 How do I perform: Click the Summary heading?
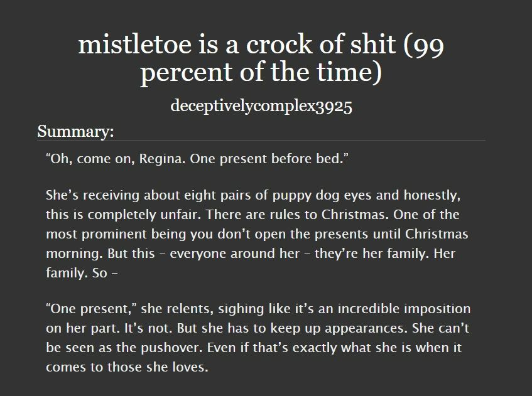coord(75,131)
